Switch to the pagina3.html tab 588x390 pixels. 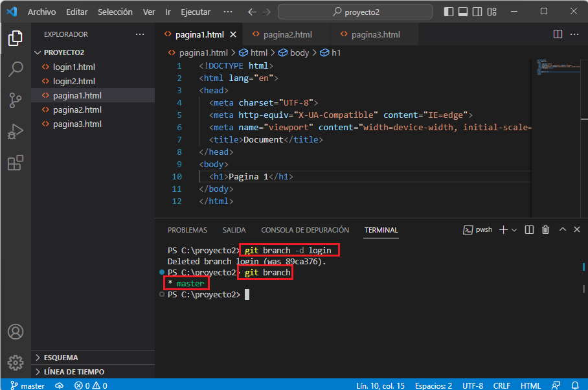point(374,34)
